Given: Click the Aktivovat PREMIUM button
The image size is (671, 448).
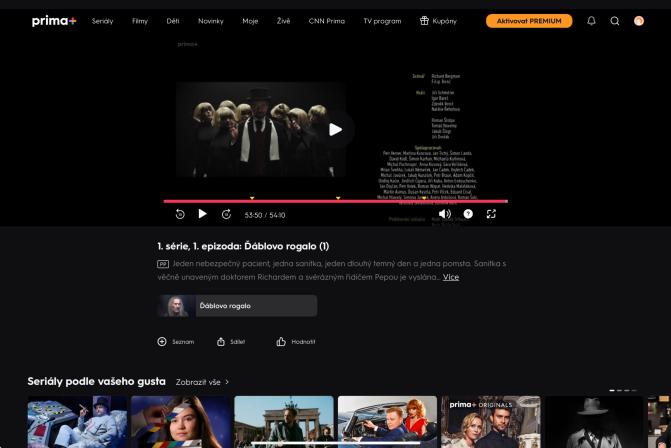Looking at the screenshot, I should coord(529,21).
